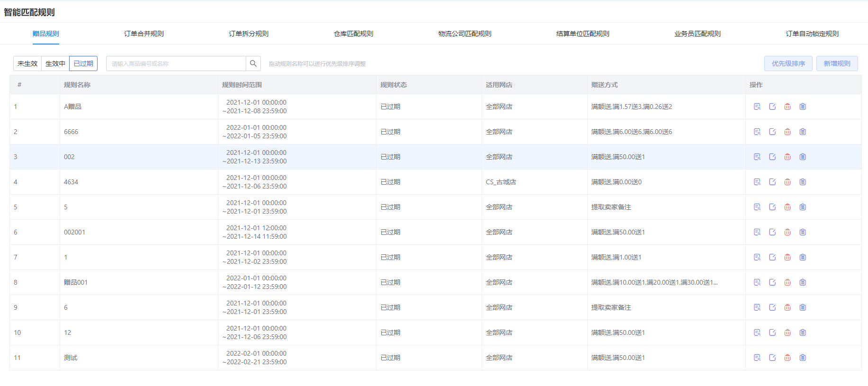The height and width of the screenshot is (386, 868).
Task: Select the 已过期 status filter
Action: tap(83, 63)
